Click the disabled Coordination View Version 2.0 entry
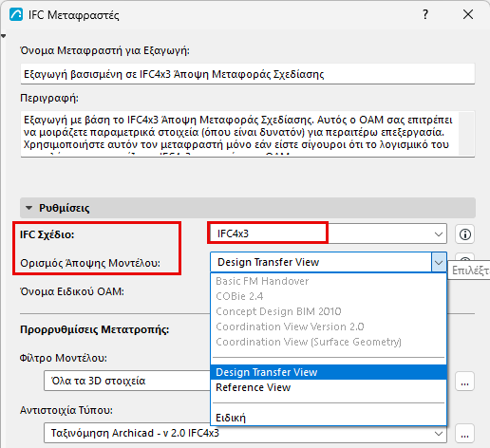Screen dimensions: 490x448 tap(329, 327)
